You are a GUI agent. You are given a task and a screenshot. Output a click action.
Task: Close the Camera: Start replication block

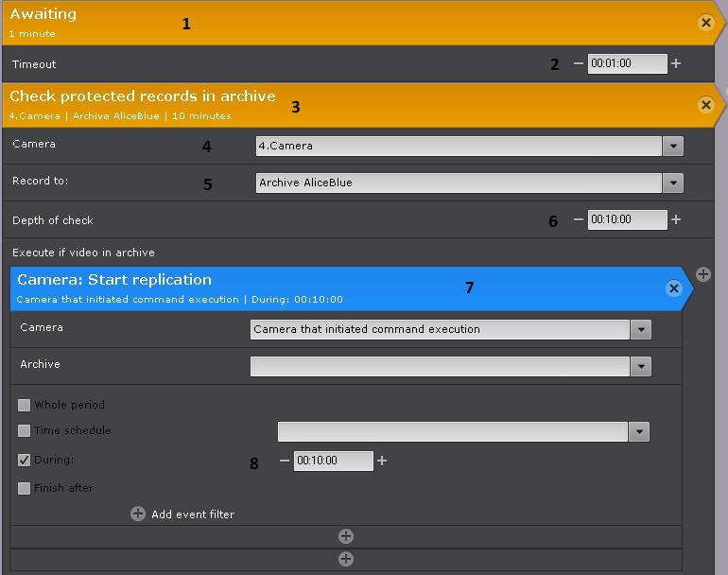pos(673,288)
